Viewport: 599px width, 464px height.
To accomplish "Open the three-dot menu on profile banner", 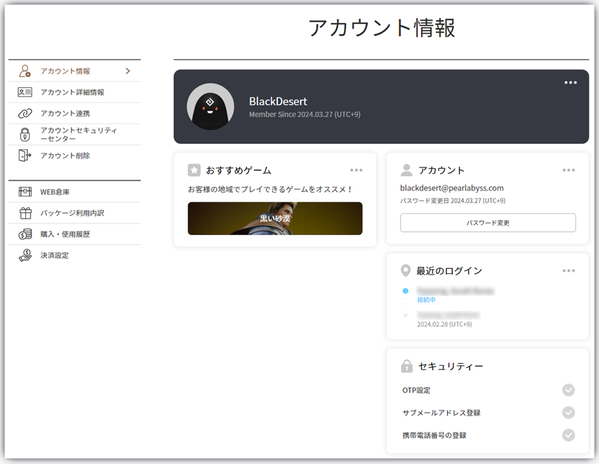I will pyautogui.click(x=571, y=82).
